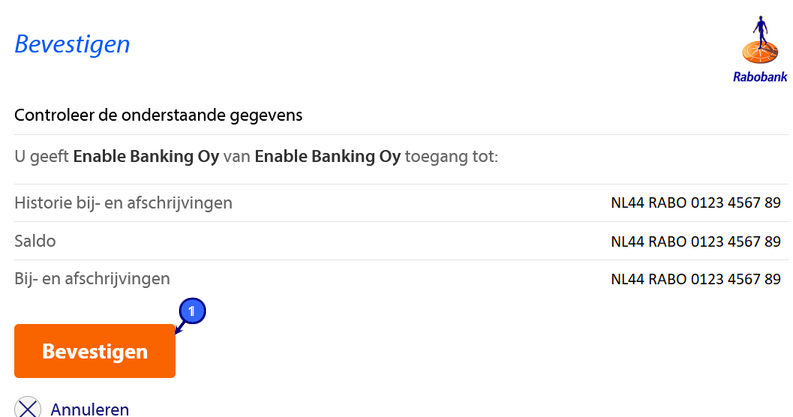Click the 'Historie bij- en afschrijvingen' label
Viewport: 793px width, 417px height.
pos(123,203)
